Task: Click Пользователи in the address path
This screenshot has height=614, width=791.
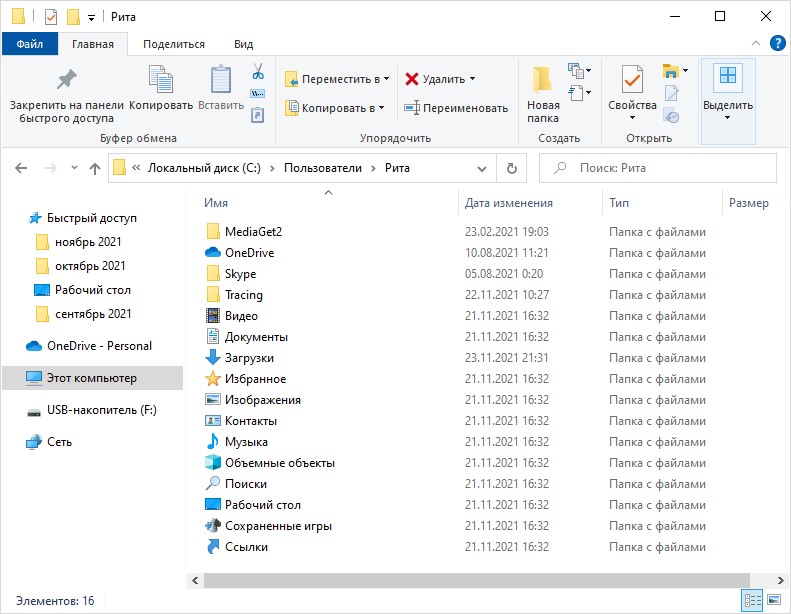Action: 322,168
